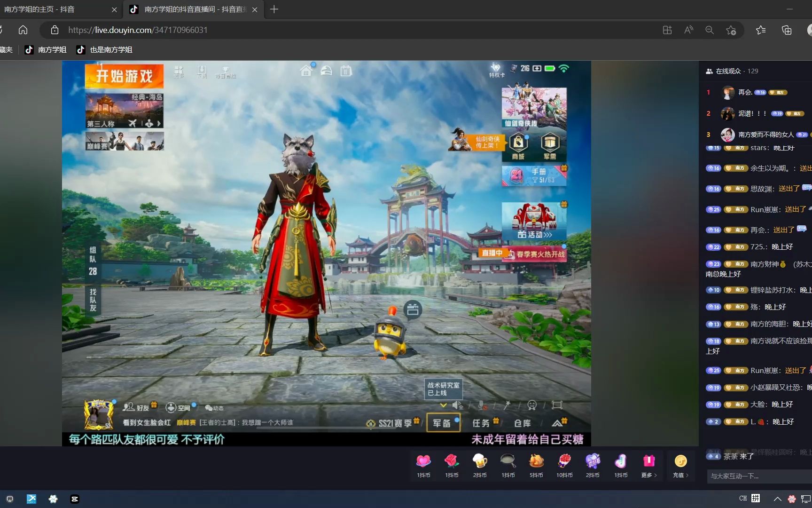The image size is (812, 508).
Task: Click the browser address bar URL
Action: 138,30
